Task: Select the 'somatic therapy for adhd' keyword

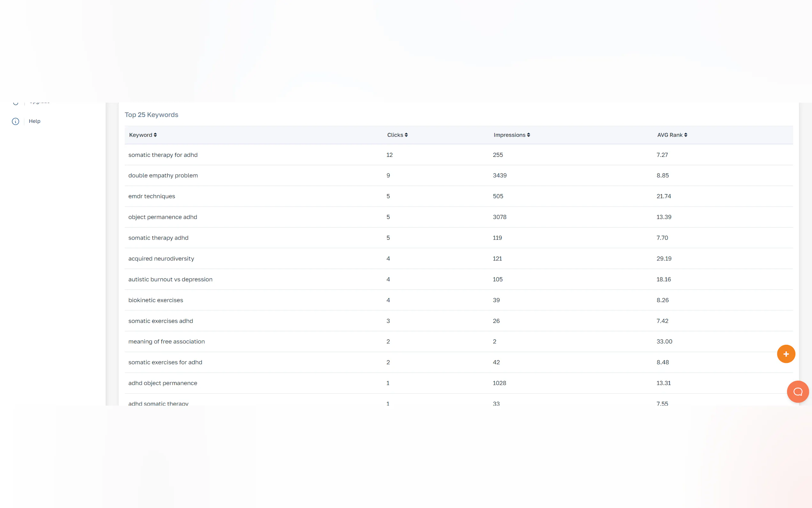Action: [163, 155]
